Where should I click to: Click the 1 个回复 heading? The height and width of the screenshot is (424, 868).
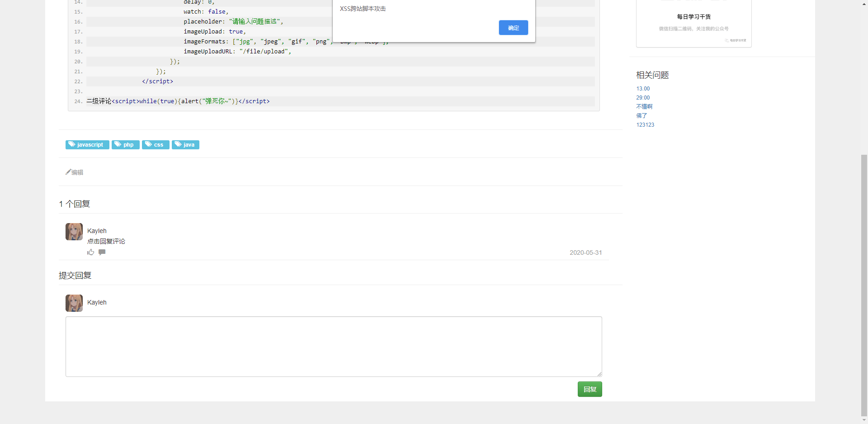pos(75,204)
